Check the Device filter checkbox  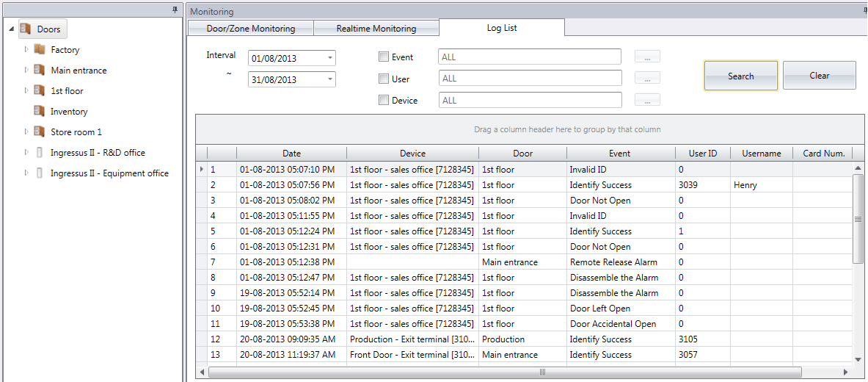tap(383, 101)
